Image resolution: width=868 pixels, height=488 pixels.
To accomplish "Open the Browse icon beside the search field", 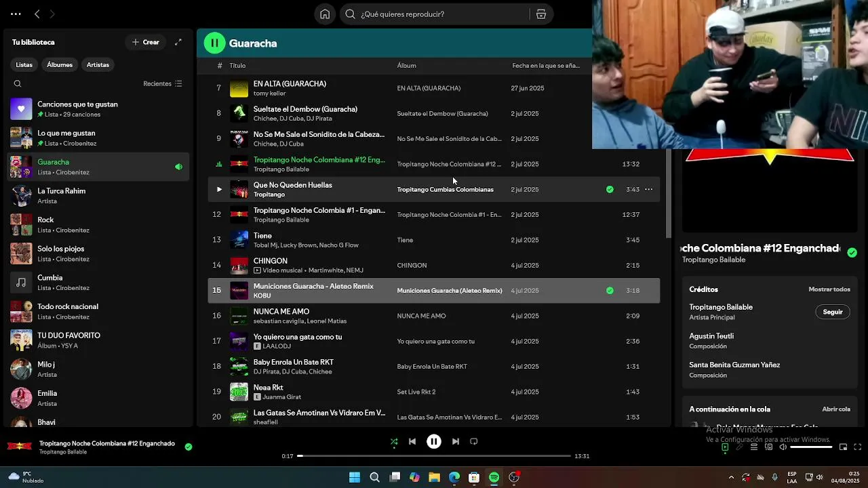I will [x=541, y=14].
